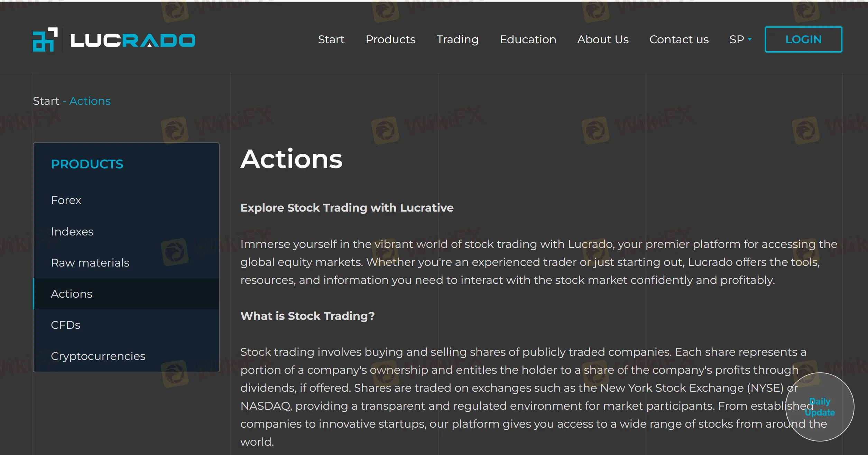Select Forex in the Products sidebar

(66, 200)
